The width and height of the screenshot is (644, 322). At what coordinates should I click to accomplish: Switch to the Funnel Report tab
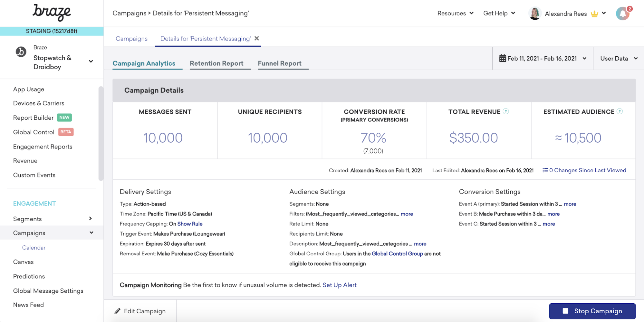click(x=280, y=63)
